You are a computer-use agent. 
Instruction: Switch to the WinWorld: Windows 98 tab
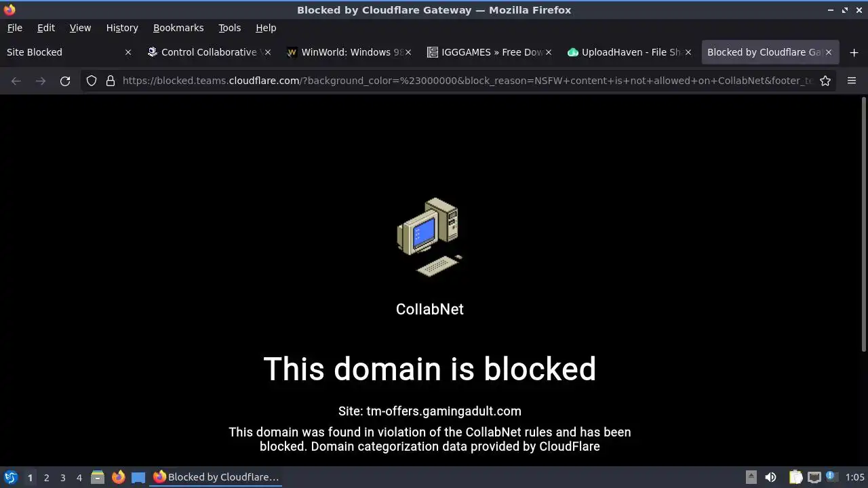pos(348,52)
